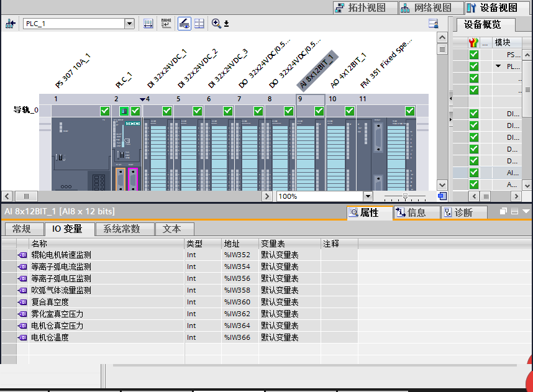Expand the rack slot arrow next to slot 4
533x392 pixels.
[142, 99]
